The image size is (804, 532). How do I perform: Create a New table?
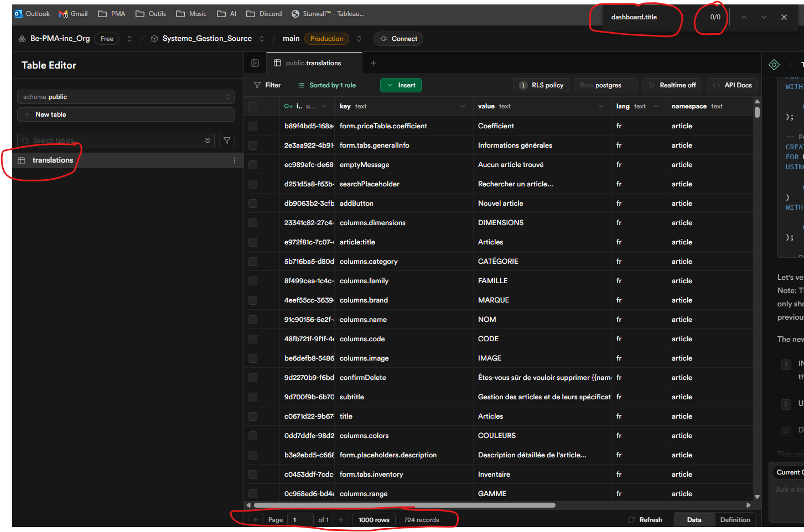[126, 114]
